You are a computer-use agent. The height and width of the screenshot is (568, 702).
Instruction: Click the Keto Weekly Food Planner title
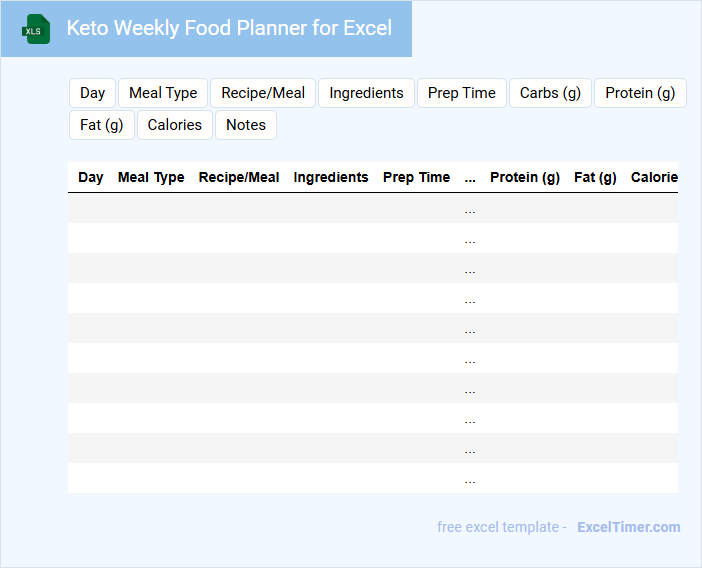pos(229,28)
